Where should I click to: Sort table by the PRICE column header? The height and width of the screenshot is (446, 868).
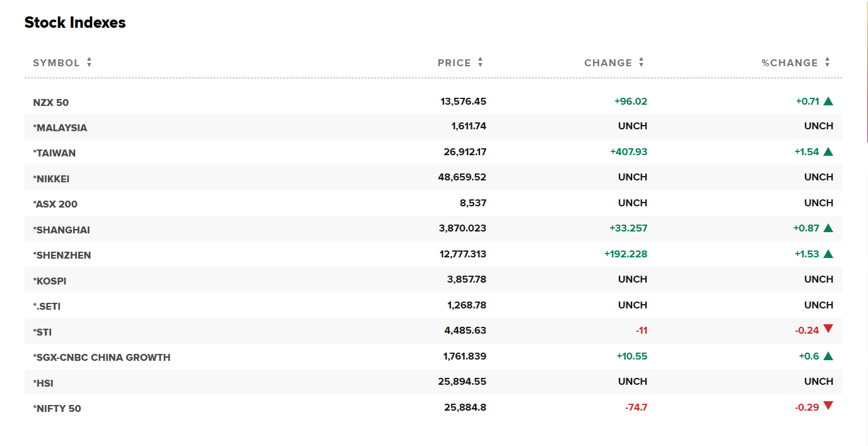(x=454, y=63)
